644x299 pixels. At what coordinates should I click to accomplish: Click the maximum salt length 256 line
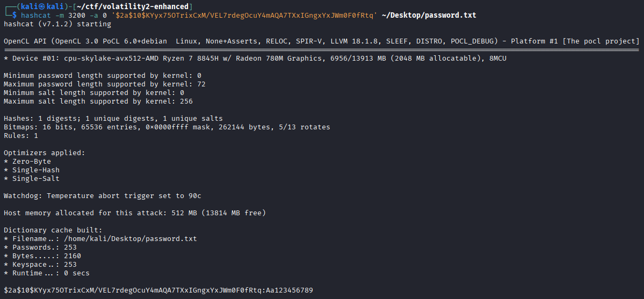[98, 101]
